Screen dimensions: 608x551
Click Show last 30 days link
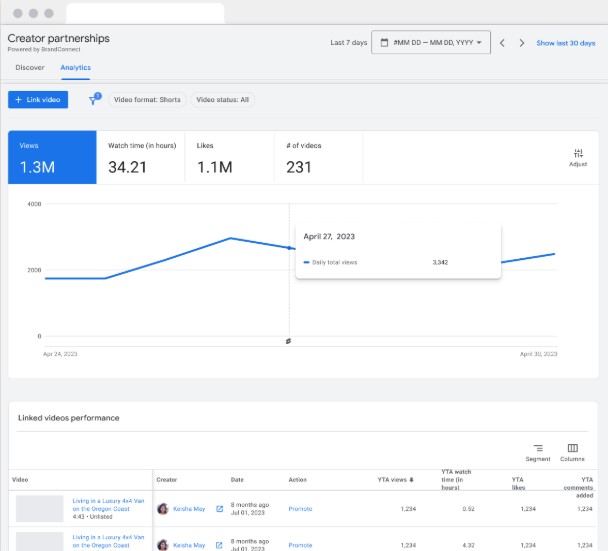click(565, 43)
